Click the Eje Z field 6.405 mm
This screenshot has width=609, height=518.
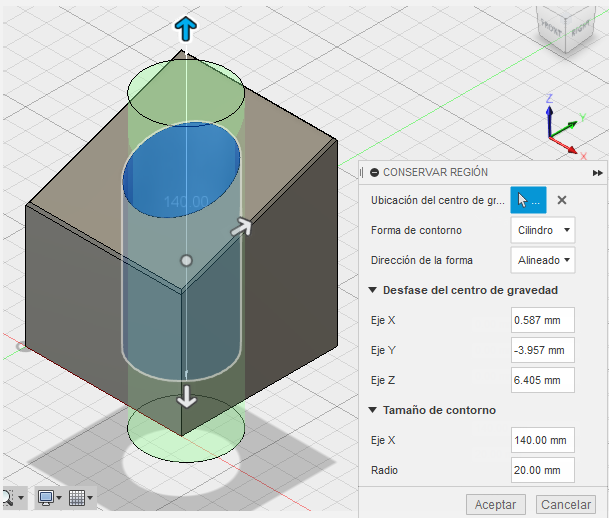[x=543, y=380]
